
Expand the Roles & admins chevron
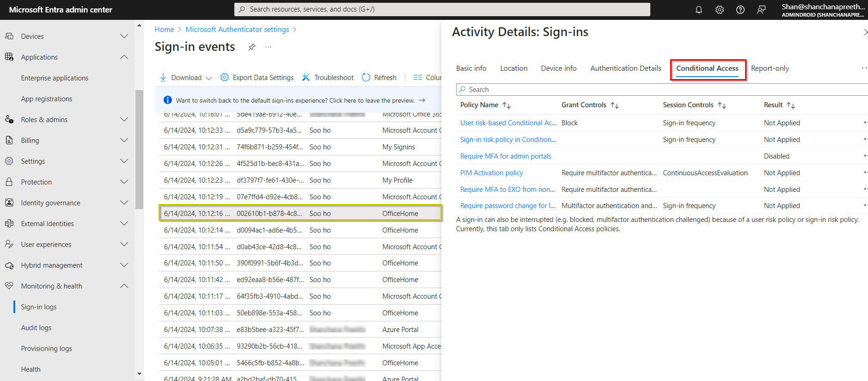[x=124, y=119]
